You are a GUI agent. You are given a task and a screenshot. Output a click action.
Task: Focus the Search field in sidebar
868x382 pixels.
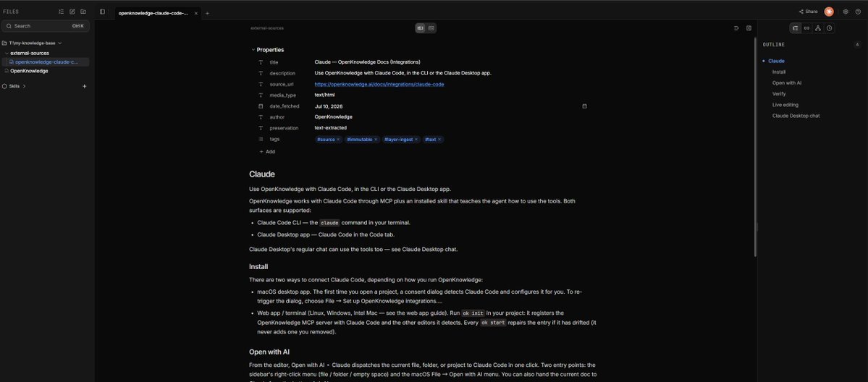(x=45, y=26)
